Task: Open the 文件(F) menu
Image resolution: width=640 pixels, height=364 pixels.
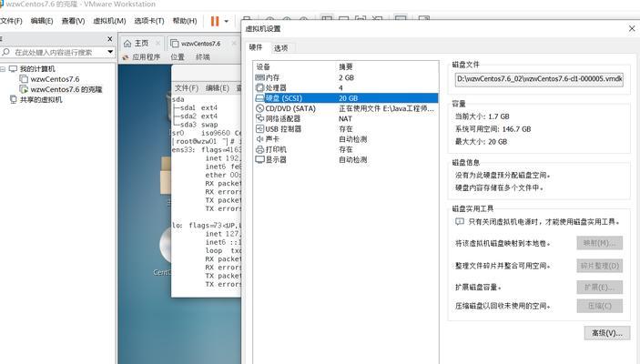Action: click(12, 21)
